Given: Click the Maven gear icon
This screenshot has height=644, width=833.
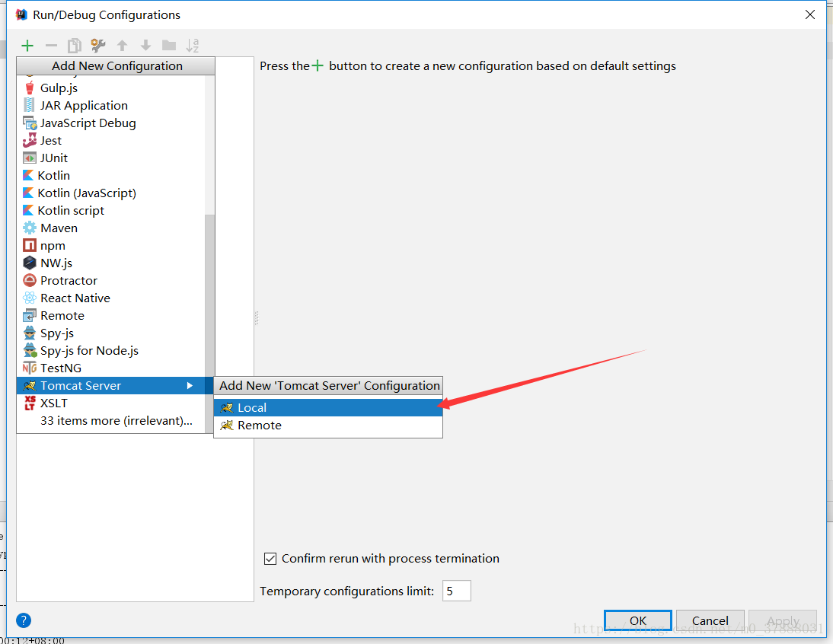Looking at the screenshot, I should [30, 228].
